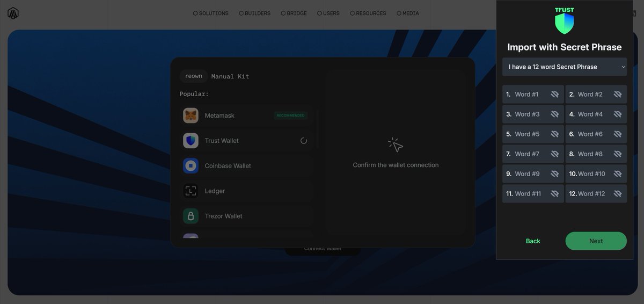This screenshot has height=304, width=644.
Task: Click the Word #3 input field
Action: 533,114
